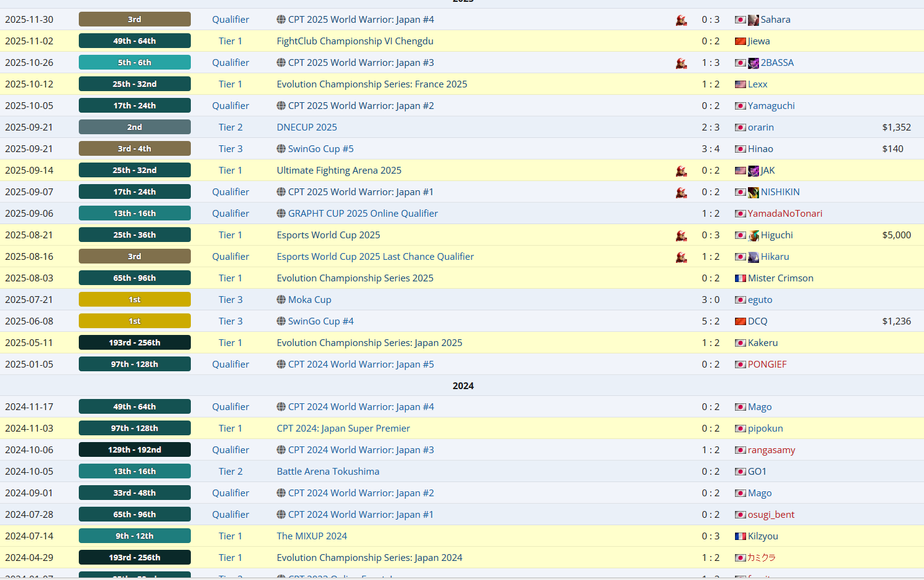The height and width of the screenshot is (580, 924).
Task: Click the '9th - 12th' placement badge
Action: (135, 536)
